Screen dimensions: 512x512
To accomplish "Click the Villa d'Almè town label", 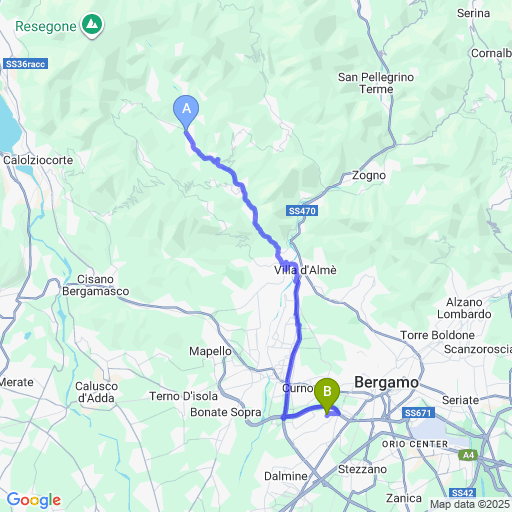I will (305, 270).
